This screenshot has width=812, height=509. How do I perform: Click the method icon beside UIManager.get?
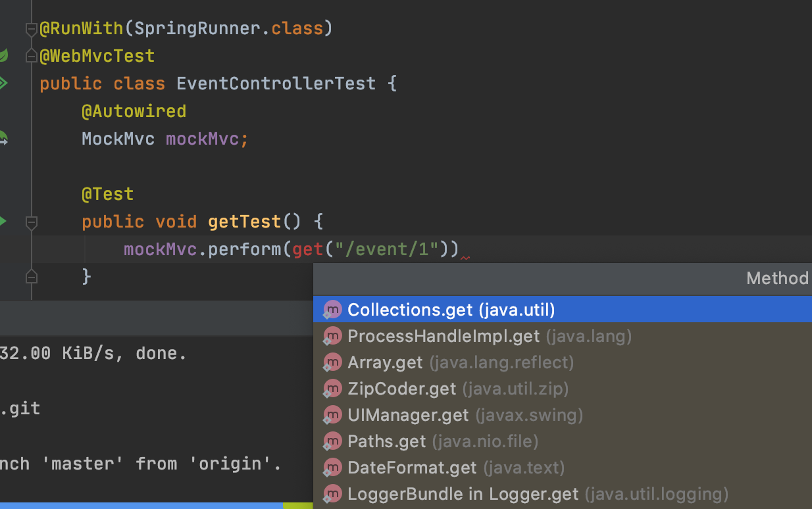click(332, 415)
